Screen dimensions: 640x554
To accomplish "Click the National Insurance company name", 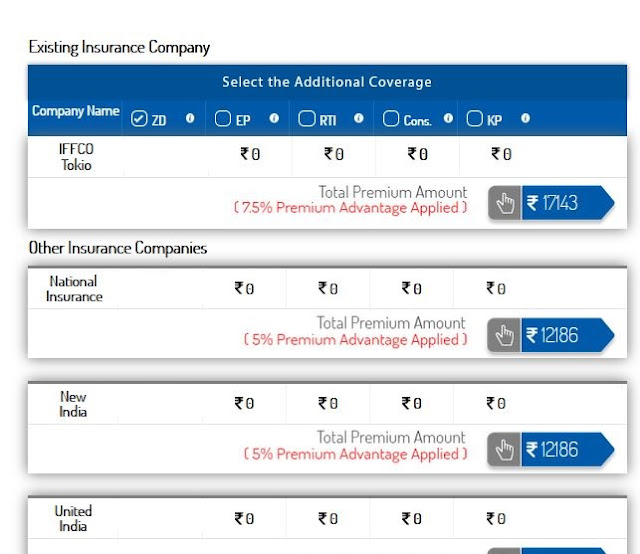I will (x=74, y=289).
